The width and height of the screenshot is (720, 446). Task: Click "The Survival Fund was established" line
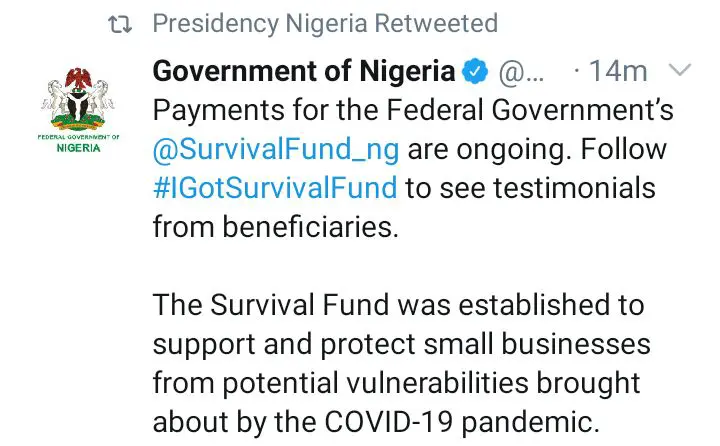(x=398, y=304)
